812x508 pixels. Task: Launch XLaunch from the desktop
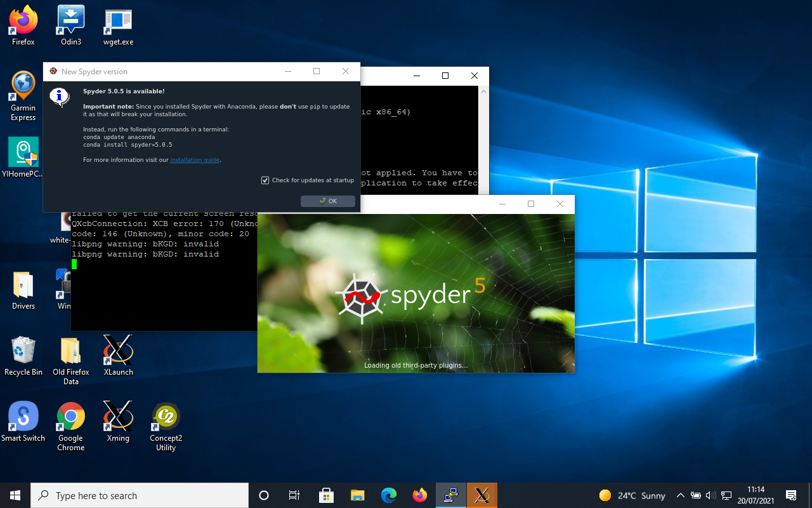(118, 356)
